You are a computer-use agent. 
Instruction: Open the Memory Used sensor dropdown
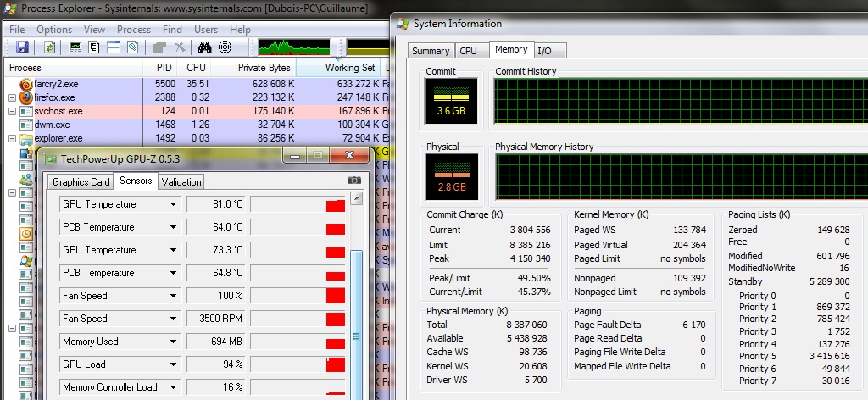pos(174,342)
